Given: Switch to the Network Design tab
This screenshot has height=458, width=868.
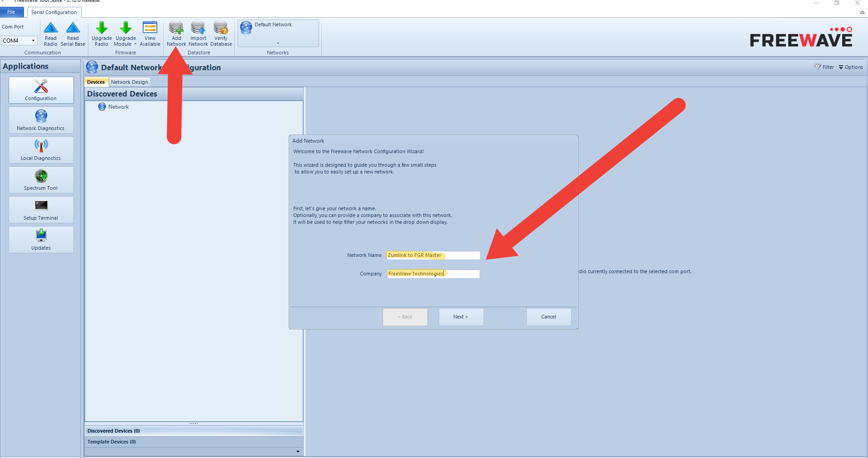Looking at the screenshot, I should 130,82.
